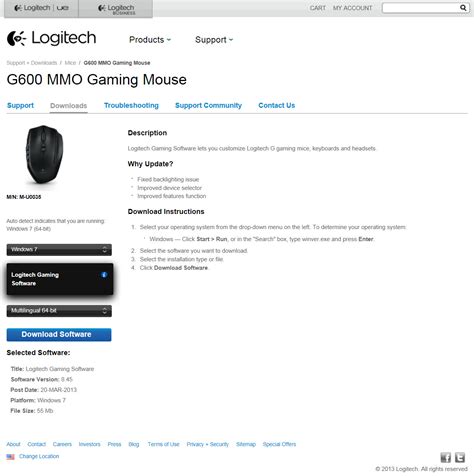Open the Products menu
Viewport: 474px width, 476px height.
click(x=150, y=40)
